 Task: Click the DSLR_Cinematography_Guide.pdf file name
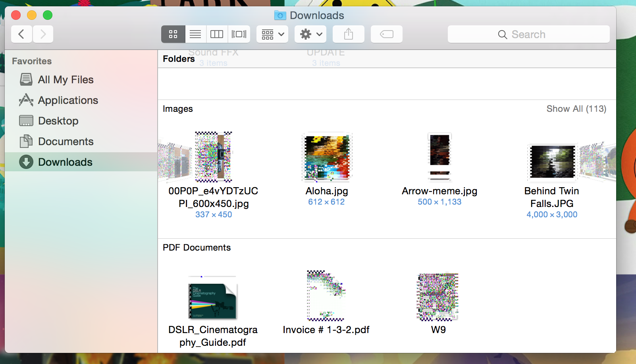click(x=213, y=336)
